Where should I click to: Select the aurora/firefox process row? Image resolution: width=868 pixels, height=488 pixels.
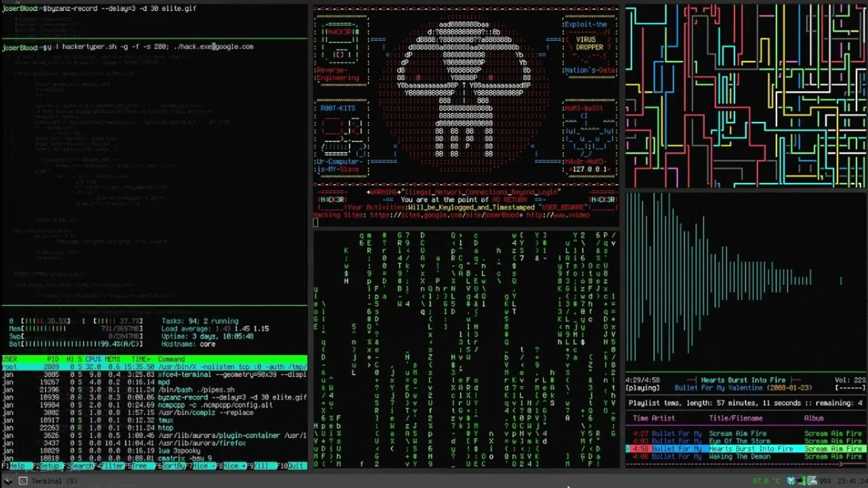[154, 443]
